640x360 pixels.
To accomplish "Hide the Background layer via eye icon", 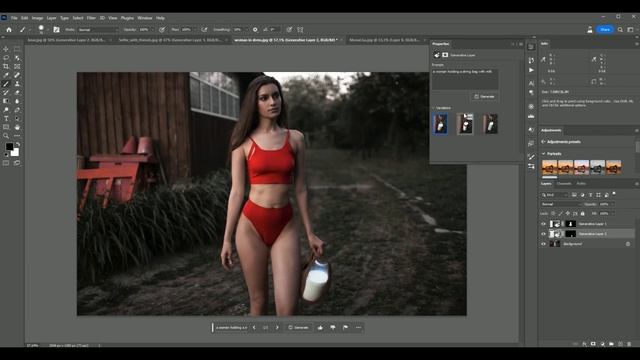I will point(543,244).
